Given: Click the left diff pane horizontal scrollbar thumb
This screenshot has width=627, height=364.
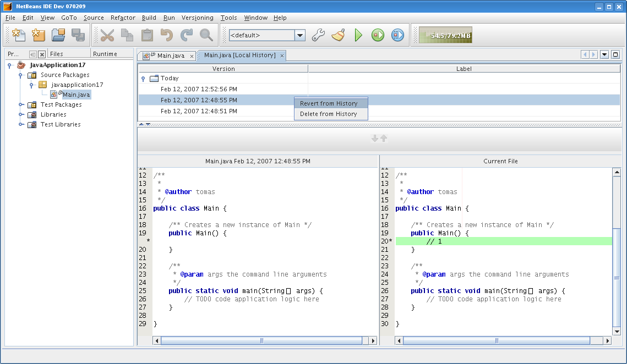Looking at the screenshot, I should [x=261, y=341].
